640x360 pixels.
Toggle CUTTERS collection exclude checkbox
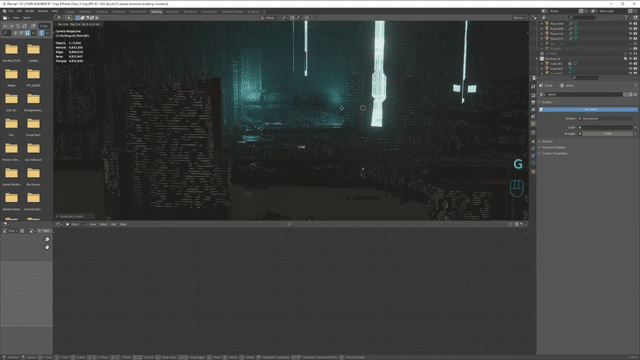[x=625, y=53]
